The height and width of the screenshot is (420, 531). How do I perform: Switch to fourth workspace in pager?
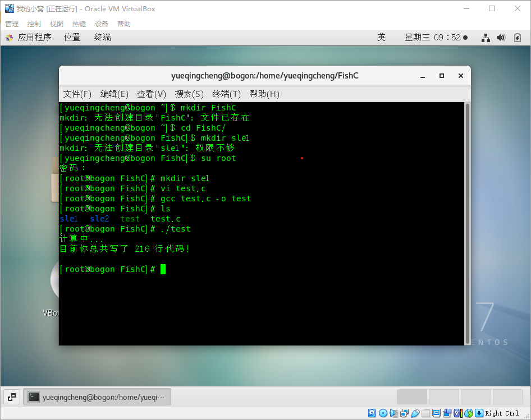coord(507,396)
